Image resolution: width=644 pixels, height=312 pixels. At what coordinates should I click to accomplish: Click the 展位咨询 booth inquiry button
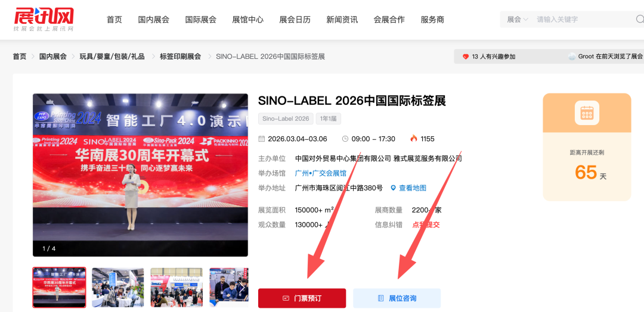click(x=397, y=298)
